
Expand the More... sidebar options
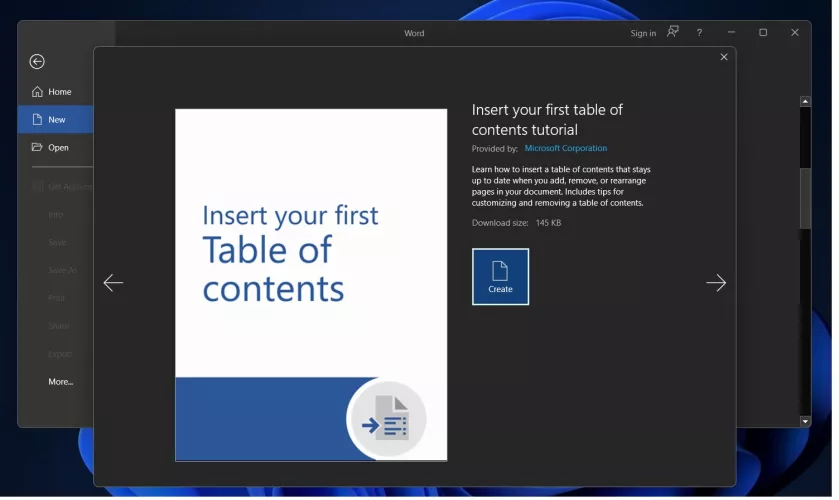(x=60, y=382)
